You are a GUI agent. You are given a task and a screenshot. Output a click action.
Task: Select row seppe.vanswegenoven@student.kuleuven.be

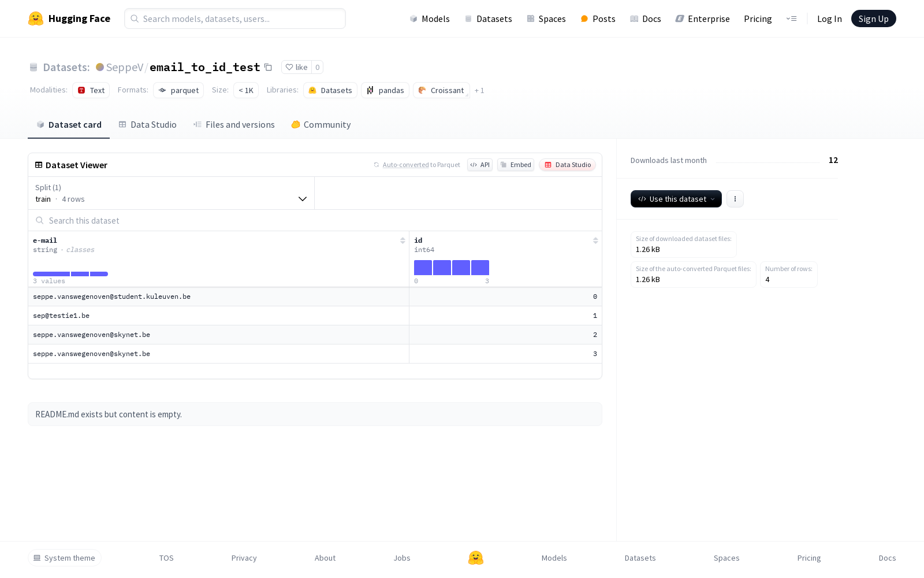[315, 297]
